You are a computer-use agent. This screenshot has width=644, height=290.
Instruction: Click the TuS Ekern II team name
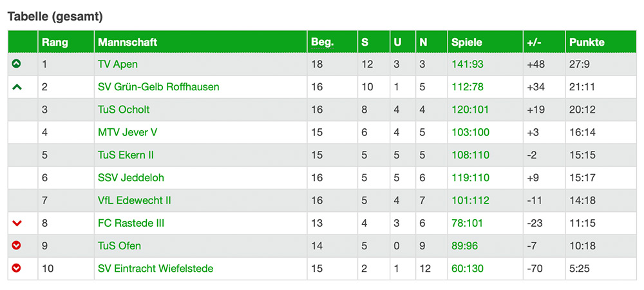126,155
